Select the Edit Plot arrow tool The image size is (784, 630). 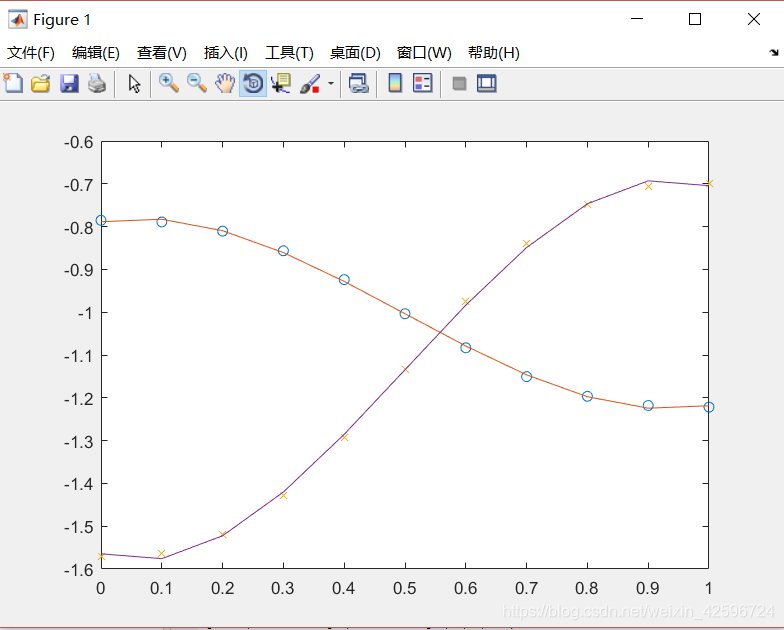click(x=134, y=84)
